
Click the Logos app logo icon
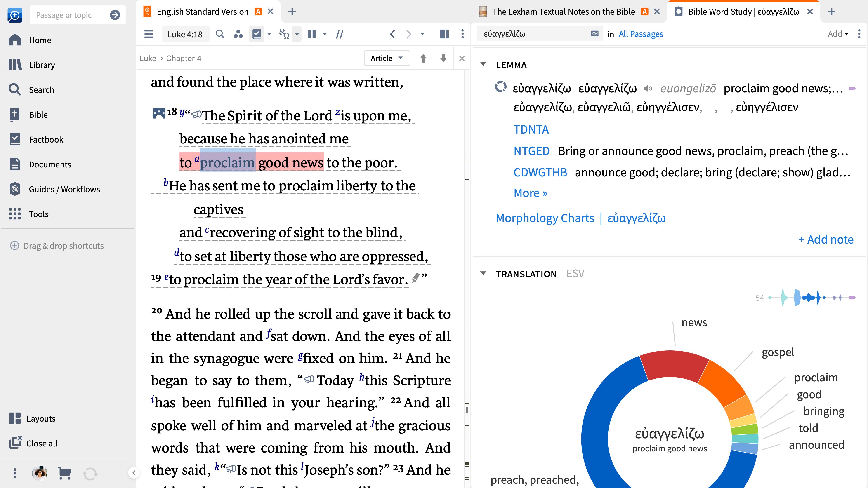[x=15, y=15]
